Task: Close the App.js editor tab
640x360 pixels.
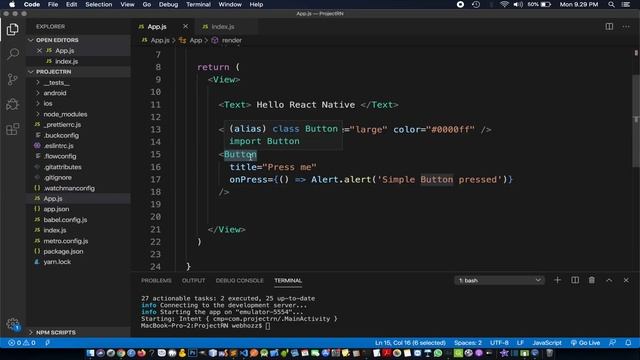Action: pyautogui.click(x=186, y=26)
